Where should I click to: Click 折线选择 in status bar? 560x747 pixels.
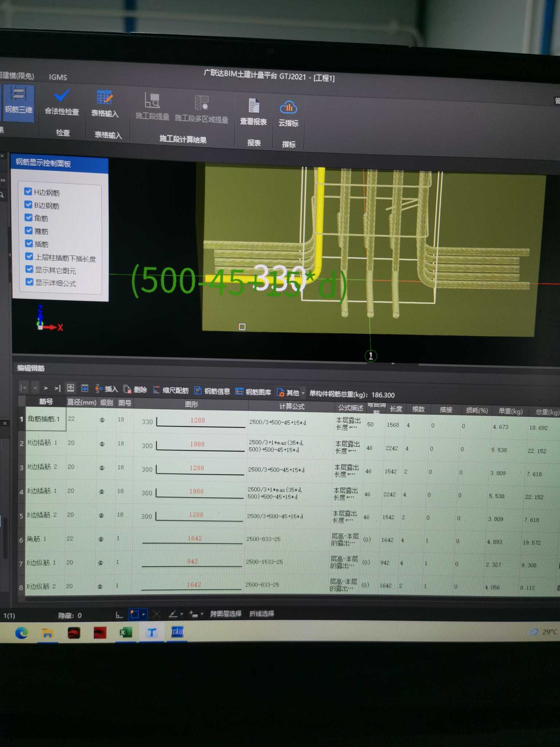(262, 614)
